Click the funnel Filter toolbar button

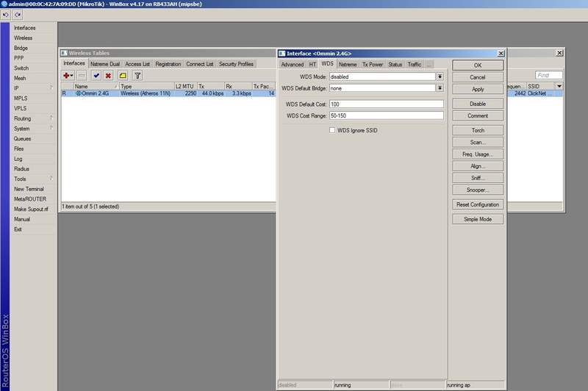click(137, 76)
